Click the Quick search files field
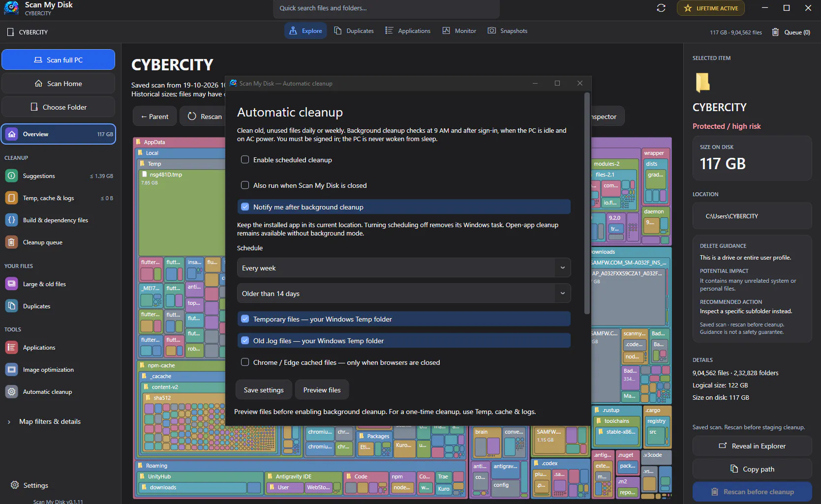The image size is (821, 504). pos(386,8)
